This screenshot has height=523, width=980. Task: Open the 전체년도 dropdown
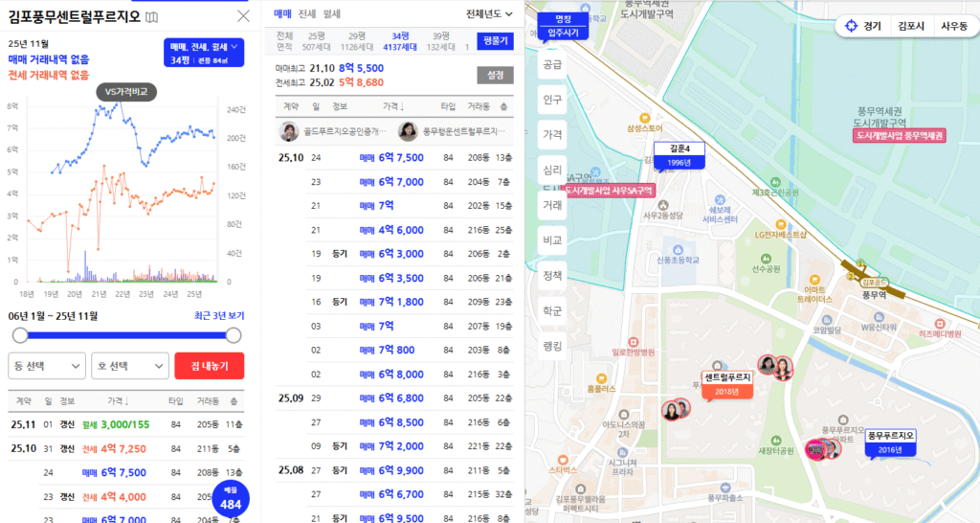(x=489, y=13)
